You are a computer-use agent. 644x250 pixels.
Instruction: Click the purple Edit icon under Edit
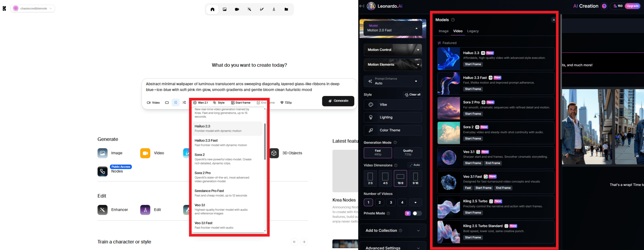tap(145, 210)
